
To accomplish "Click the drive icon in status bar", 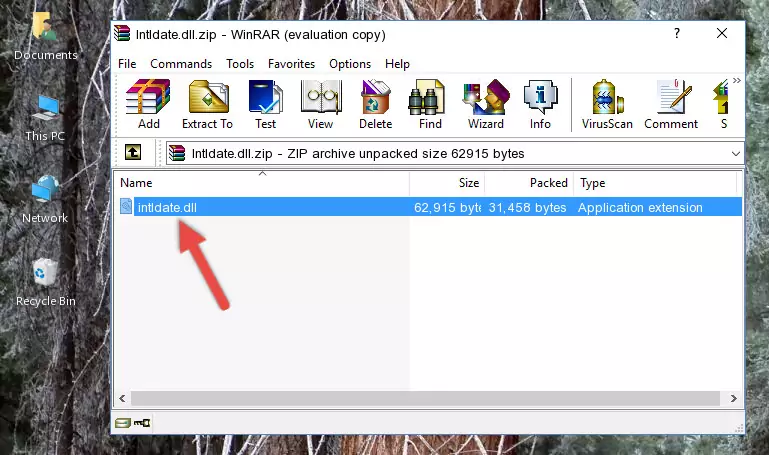I will click(123, 423).
